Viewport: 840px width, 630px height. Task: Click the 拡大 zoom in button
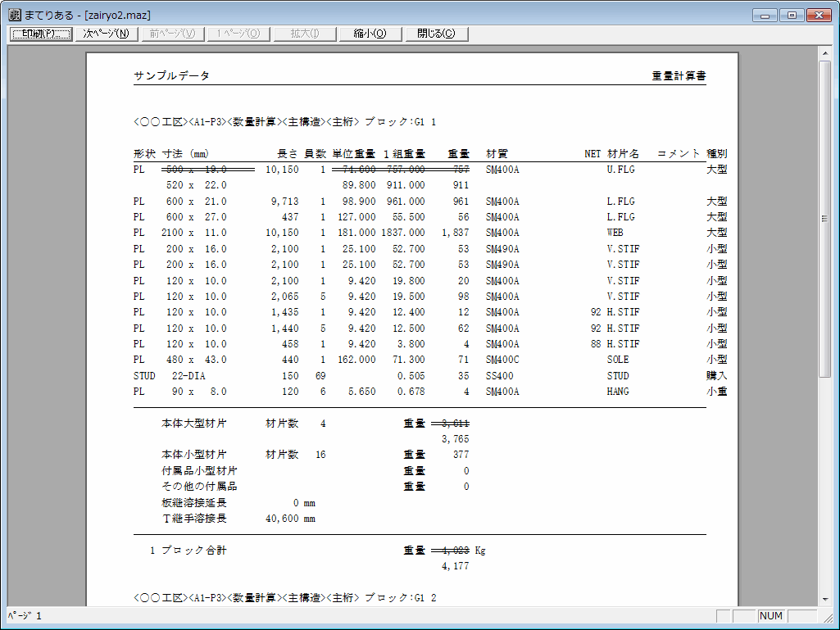[304, 34]
